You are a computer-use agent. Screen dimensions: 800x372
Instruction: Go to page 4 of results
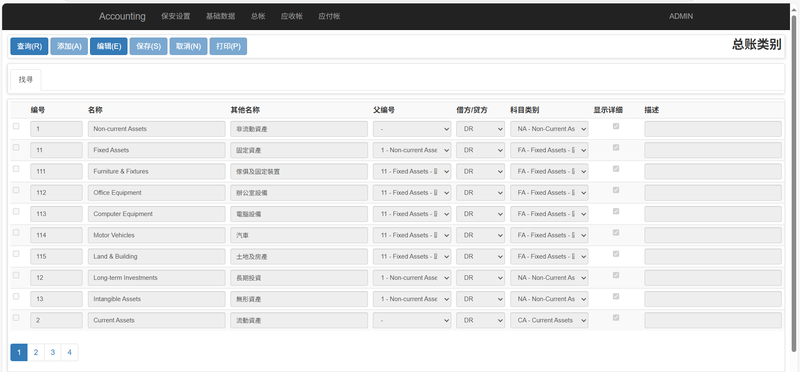[x=69, y=352]
